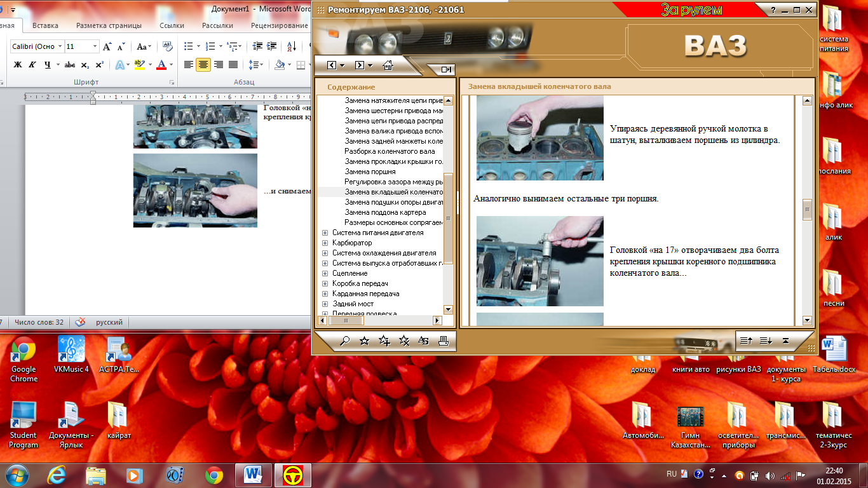
Task: Choose red font color button in Word
Action: 161,65
